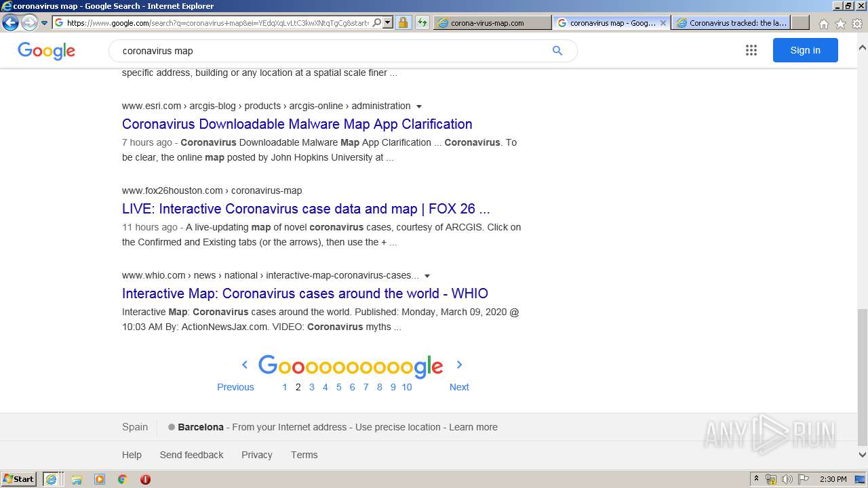
Task: Switch to corona-virus-map.com tab
Action: click(x=492, y=22)
